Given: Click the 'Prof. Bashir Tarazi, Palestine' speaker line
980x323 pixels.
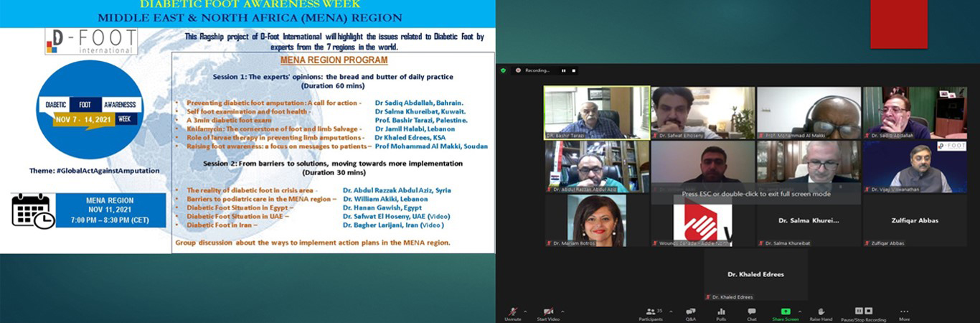Looking at the screenshot, I should click(x=421, y=121).
